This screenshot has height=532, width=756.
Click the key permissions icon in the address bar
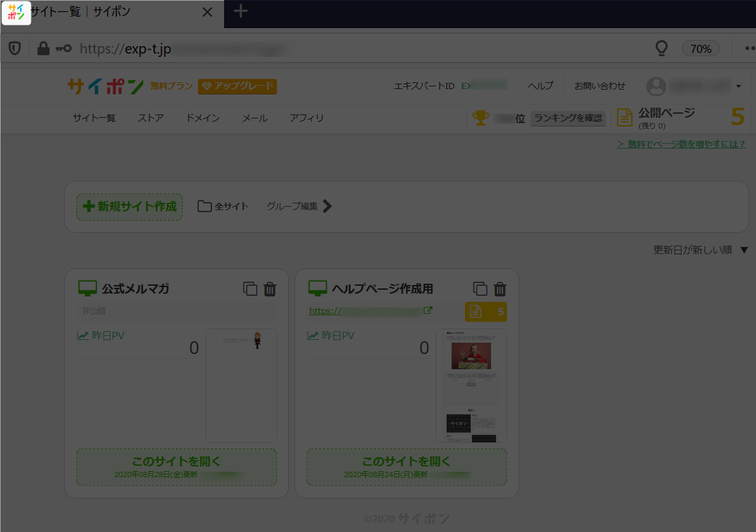pos(63,48)
